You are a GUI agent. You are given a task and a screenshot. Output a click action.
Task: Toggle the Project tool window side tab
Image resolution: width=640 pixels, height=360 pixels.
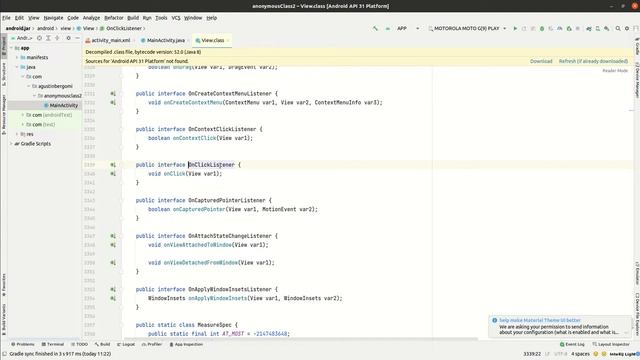pos(4,46)
